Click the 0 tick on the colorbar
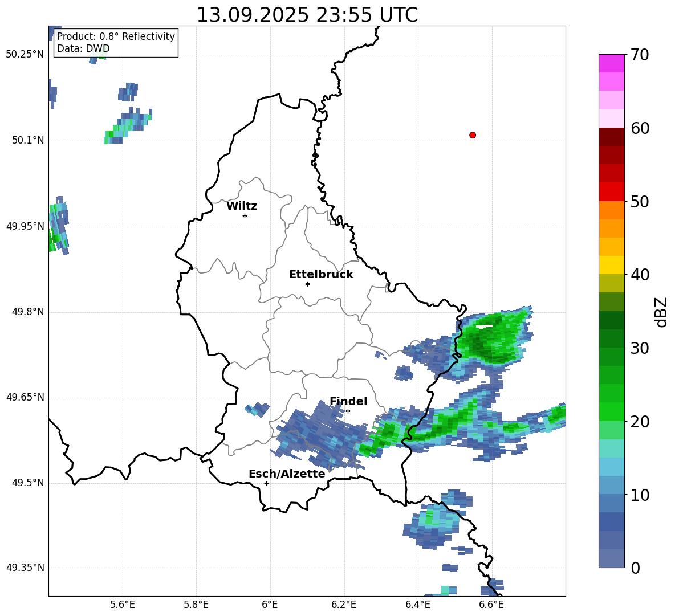The width and height of the screenshot is (675, 616). coord(635,568)
